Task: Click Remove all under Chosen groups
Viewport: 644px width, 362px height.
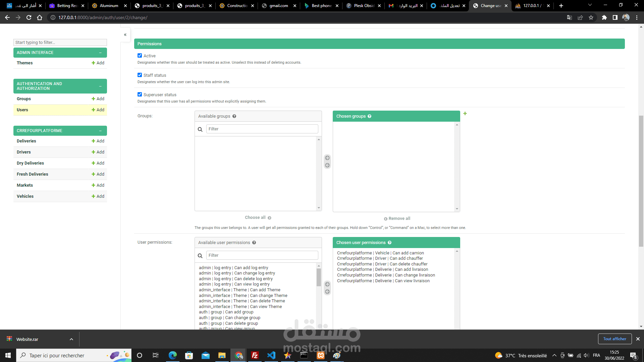Action: point(397,219)
